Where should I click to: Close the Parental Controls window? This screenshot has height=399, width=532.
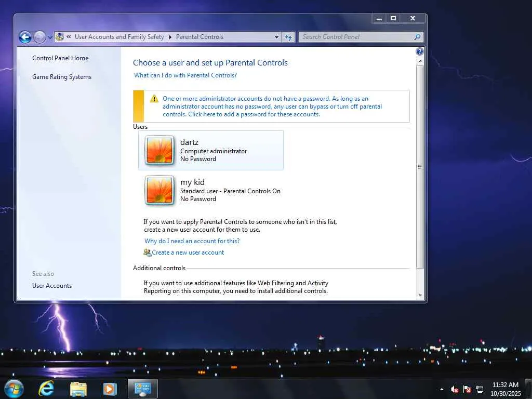coord(413,19)
